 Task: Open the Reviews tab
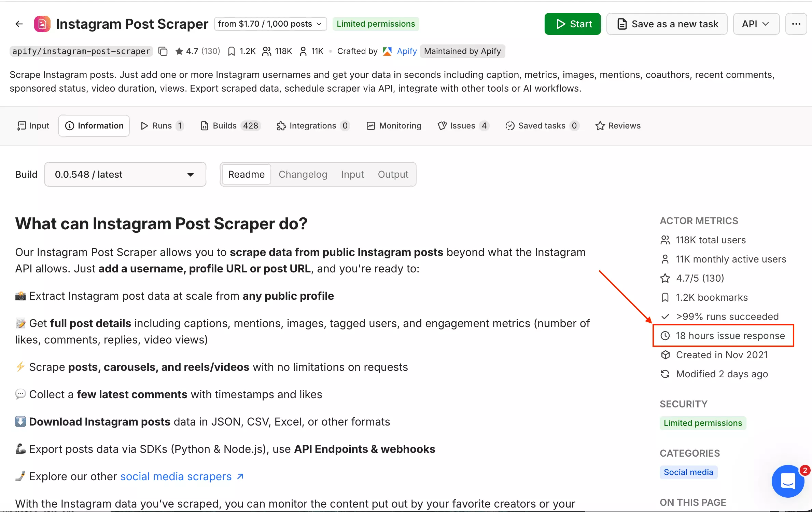pos(618,126)
